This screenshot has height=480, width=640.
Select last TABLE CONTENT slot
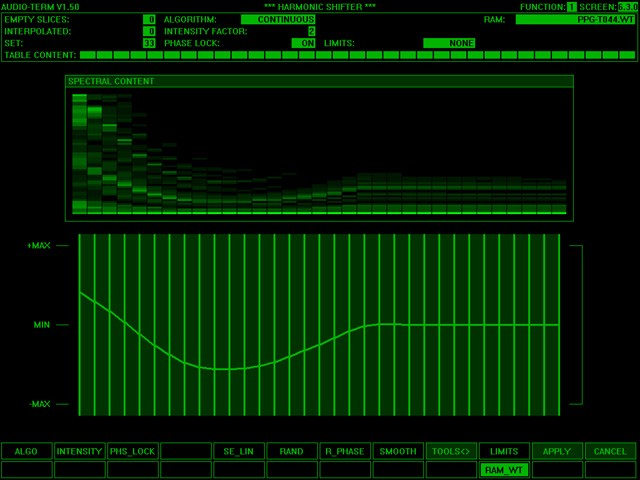(x=627, y=55)
